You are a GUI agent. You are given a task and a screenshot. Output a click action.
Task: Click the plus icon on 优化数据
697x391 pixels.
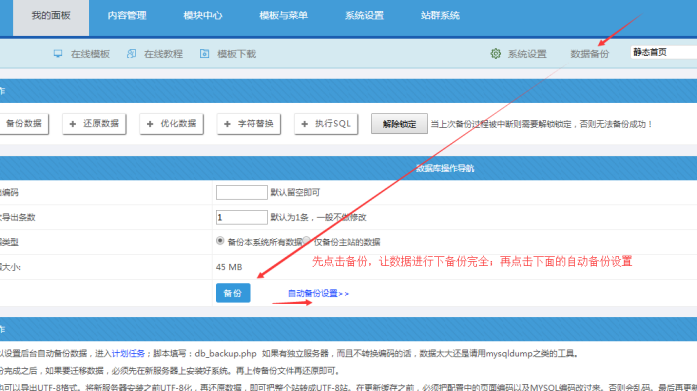point(150,124)
